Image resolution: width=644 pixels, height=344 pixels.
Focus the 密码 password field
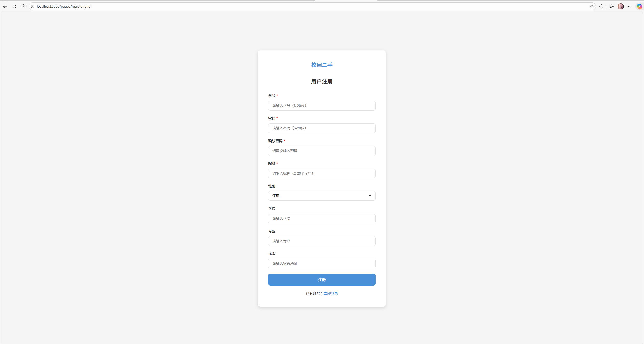point(322,128)
